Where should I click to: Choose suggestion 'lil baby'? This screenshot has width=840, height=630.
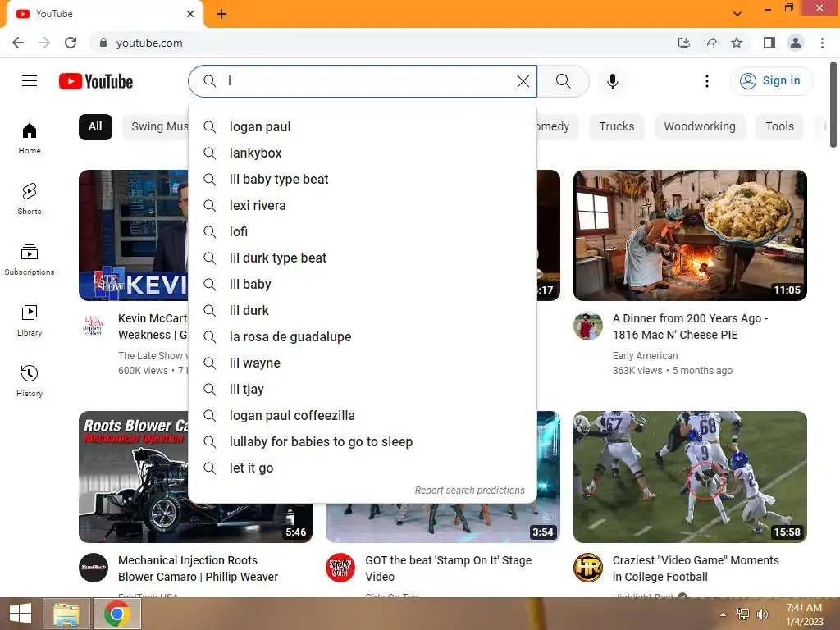363,285
